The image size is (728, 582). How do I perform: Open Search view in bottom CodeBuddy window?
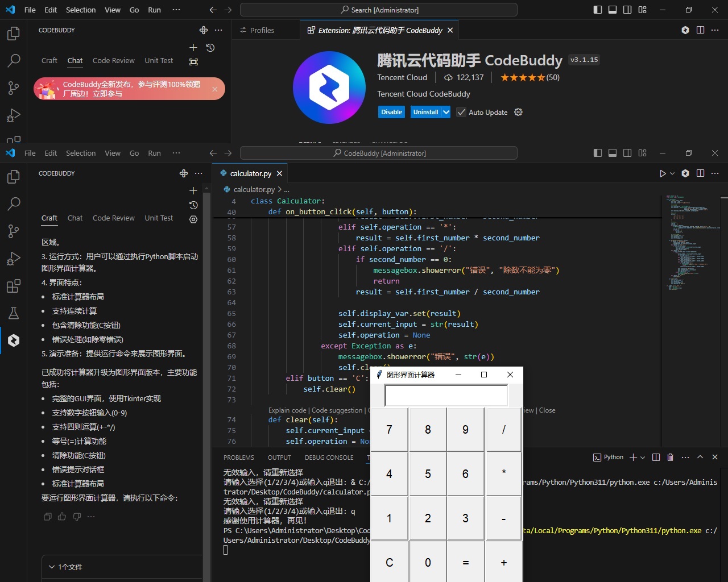(14, 203)
